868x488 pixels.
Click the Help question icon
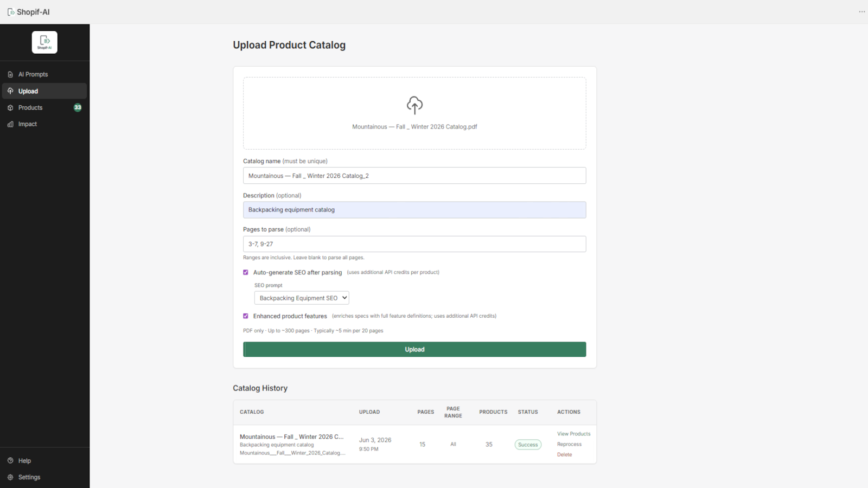(10, 460)
